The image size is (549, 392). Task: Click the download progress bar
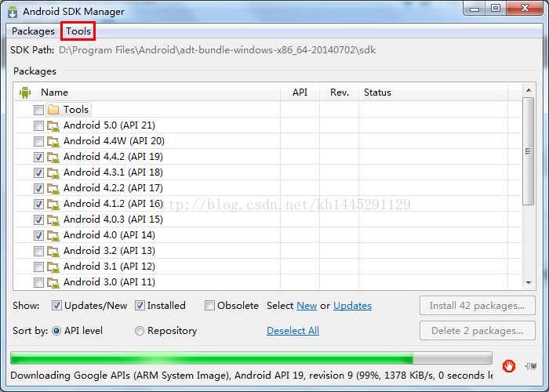tap(251, 359)
